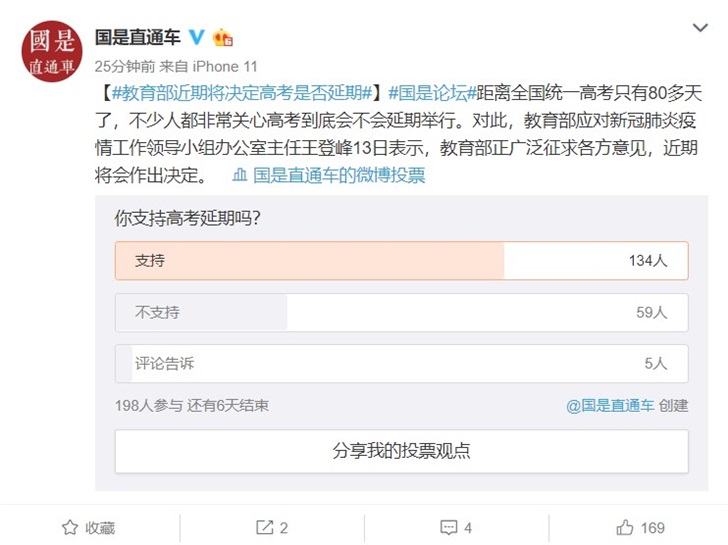Viewport: 728px width, 545px height.
Task: Vote for the 支持 option
Action: (x=401, y=260)
